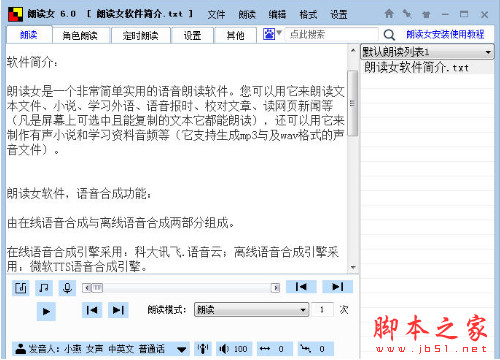Open the 文件 menu in the title bar

(x=216, y=14)
